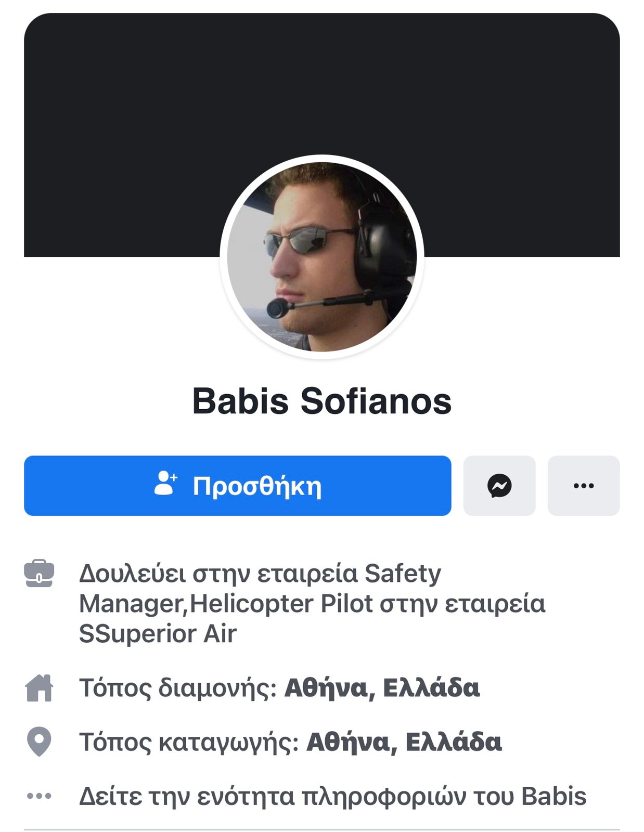
Task: Click the add-person icon in Προσθήκη button
Action: pos(166,483)
